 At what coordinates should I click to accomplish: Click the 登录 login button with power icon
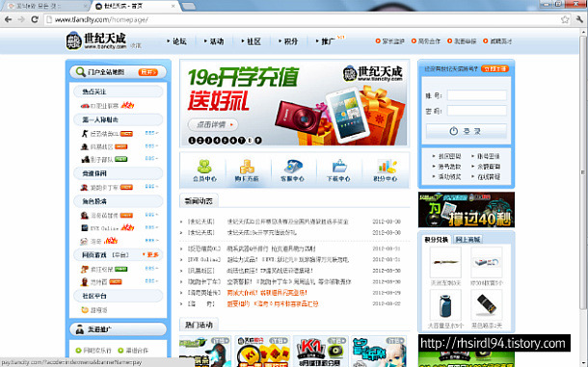(x=467, y=131)
